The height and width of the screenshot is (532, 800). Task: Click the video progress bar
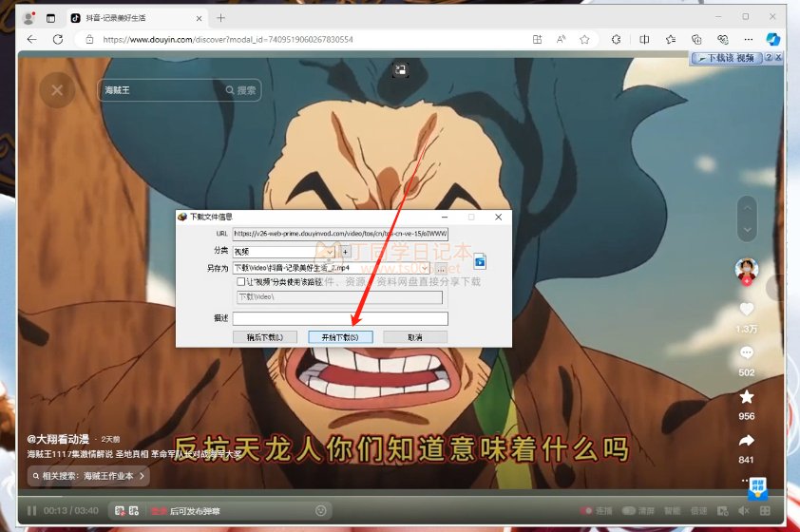(401, 495)
